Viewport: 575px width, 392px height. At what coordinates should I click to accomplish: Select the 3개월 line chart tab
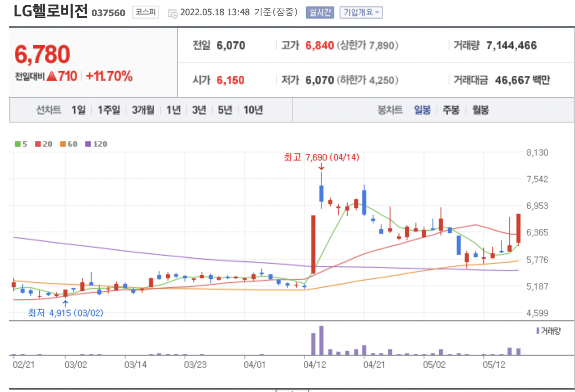pyautogui.click(x=143, y=110)
